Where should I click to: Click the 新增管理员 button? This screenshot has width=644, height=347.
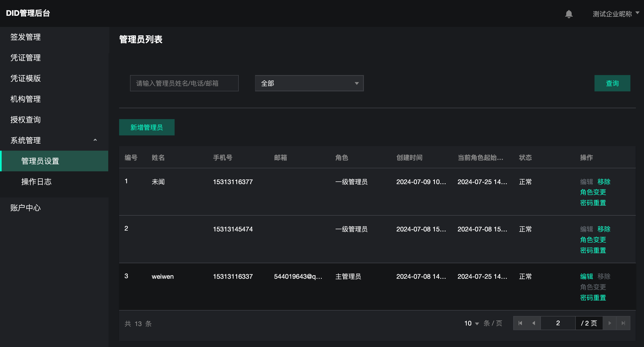[x=147, y=127]
